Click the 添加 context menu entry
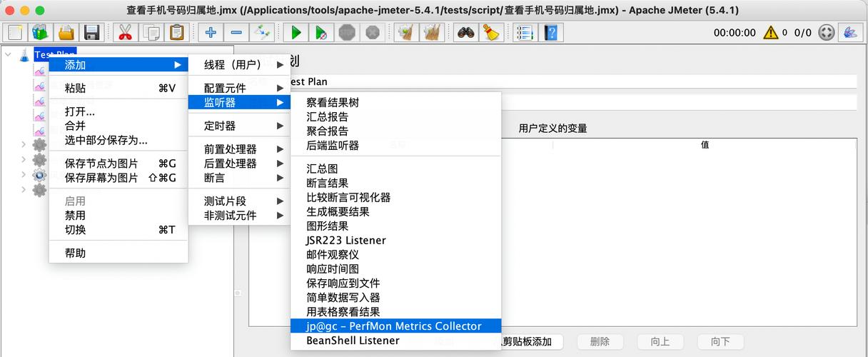Screen dimensions: 868x357 pos(118,64)
